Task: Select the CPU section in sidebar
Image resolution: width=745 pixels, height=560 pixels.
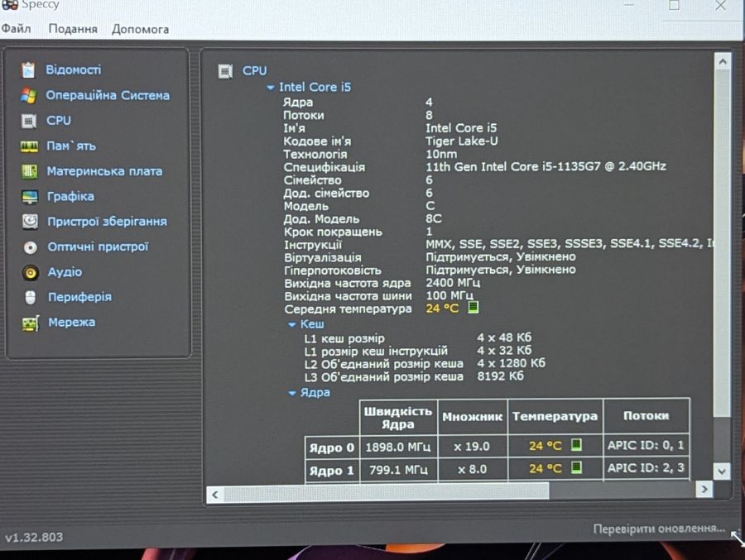Action: pyautogui.click(x=59, y=121)
